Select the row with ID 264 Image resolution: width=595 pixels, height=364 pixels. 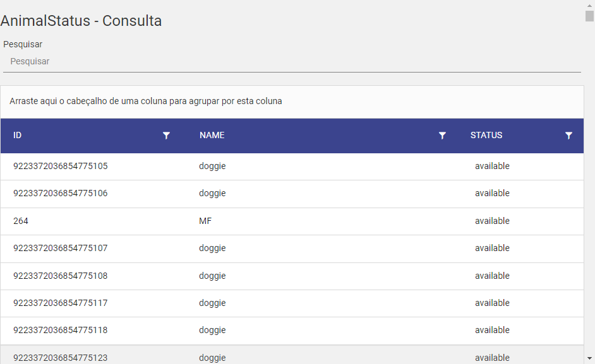click(x=292, y=221)
